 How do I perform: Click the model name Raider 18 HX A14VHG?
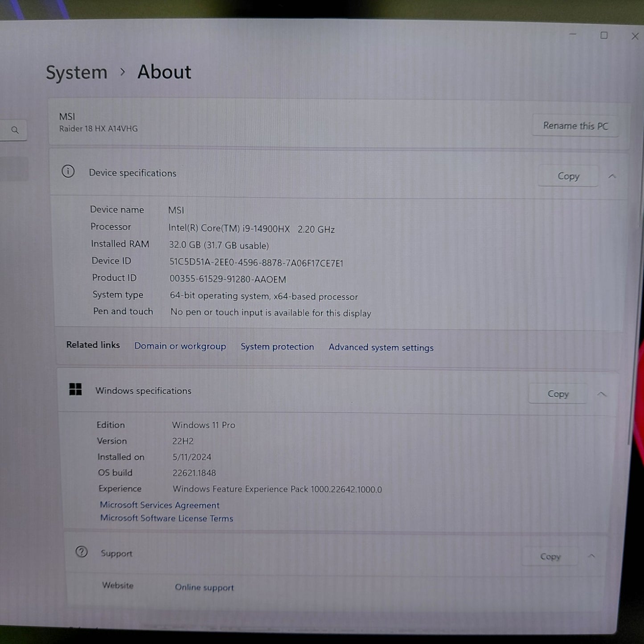[98, 129]
